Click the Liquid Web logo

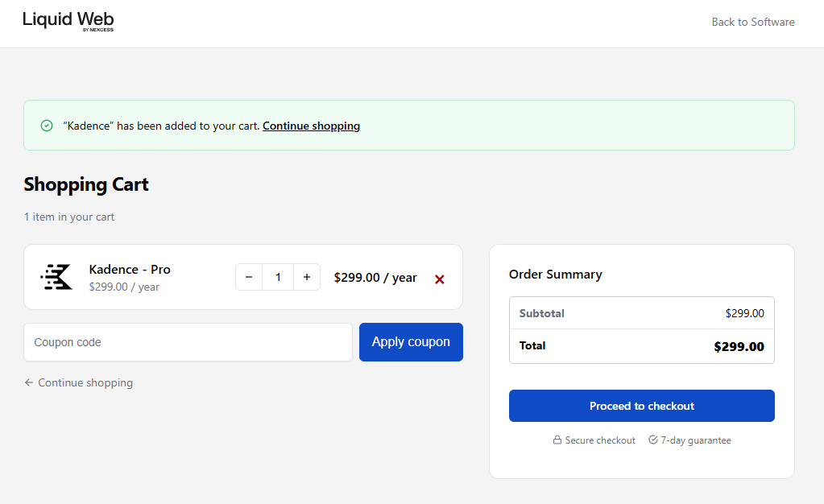68,21
